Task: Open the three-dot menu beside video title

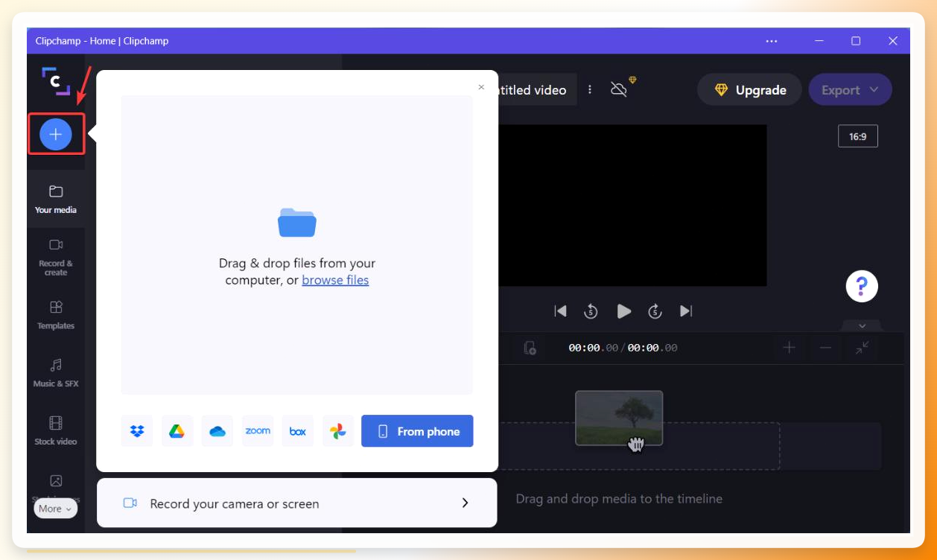Action: point(590,89)
